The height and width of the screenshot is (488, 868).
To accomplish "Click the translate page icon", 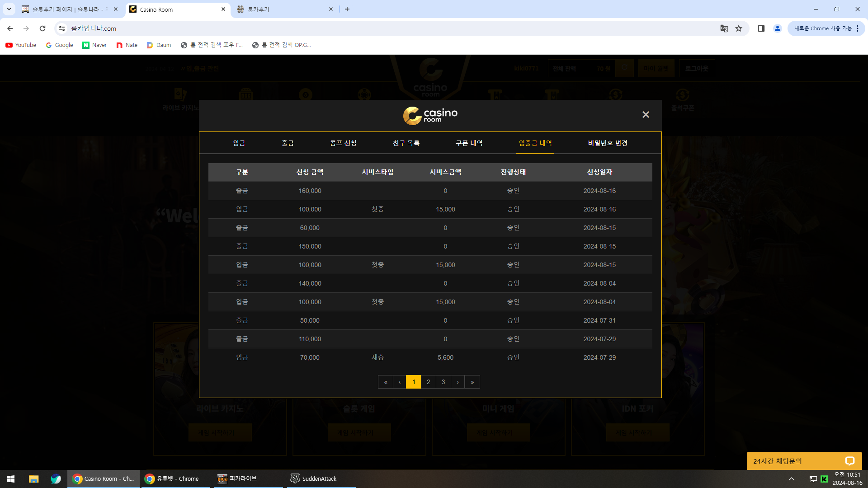I will (x=724, y=28).
